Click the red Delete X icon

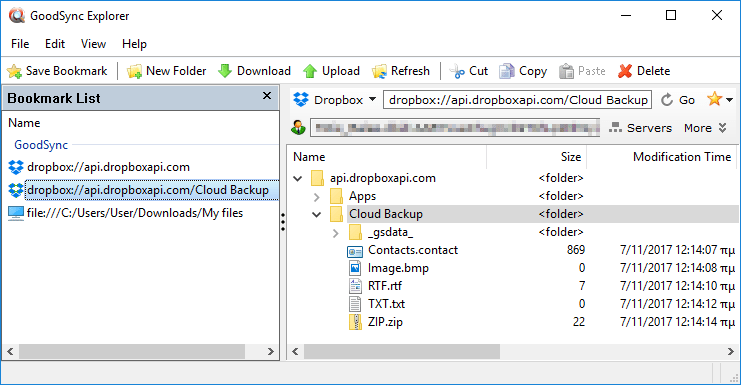click(625, 71)
